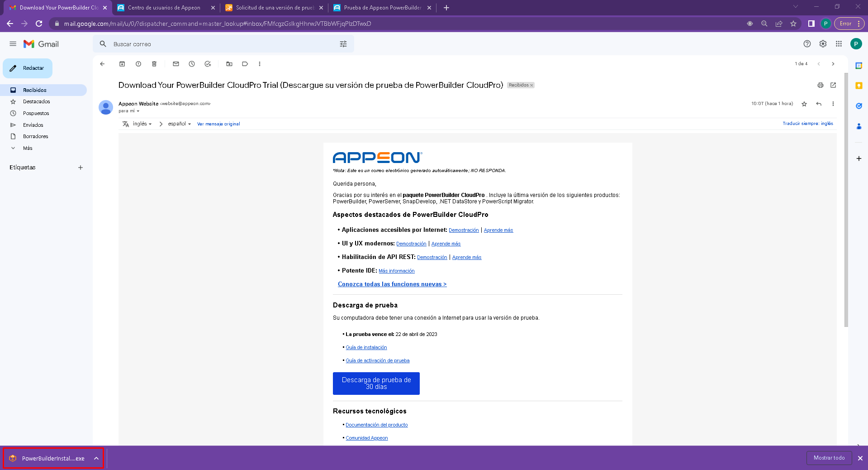Reply using the arrow icon in message header
The height and width of the screenshot is (470, 868).
pos(819,104)
